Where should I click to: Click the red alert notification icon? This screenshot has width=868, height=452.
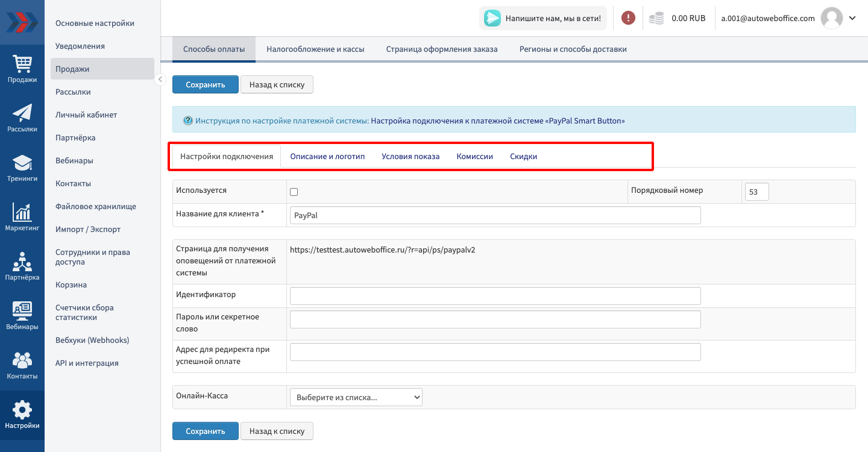point(628,18)
